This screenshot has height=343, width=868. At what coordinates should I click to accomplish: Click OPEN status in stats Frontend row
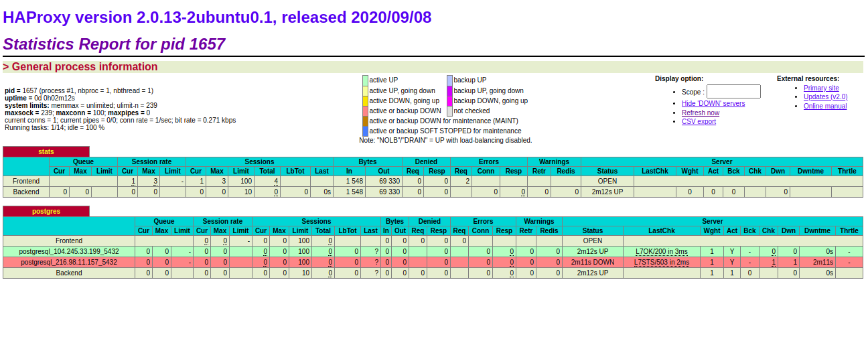coord(607,181)
